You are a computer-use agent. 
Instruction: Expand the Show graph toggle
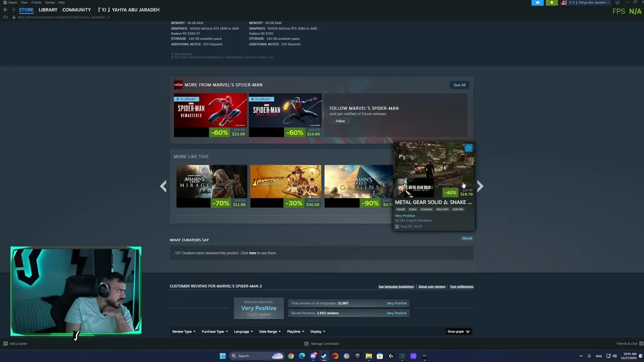458,331
